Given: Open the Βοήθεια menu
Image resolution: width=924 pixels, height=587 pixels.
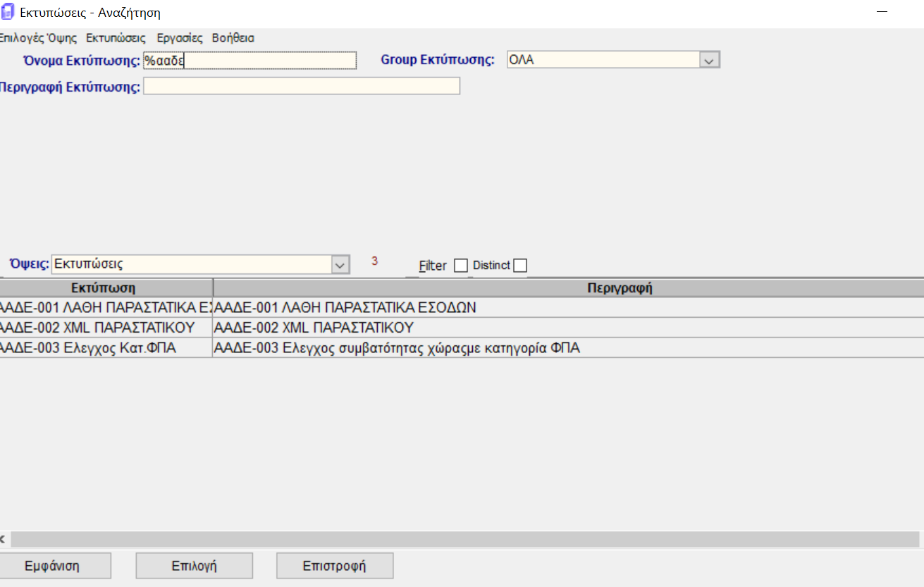Looking at the screenshot, I should [x=233, y=38].
